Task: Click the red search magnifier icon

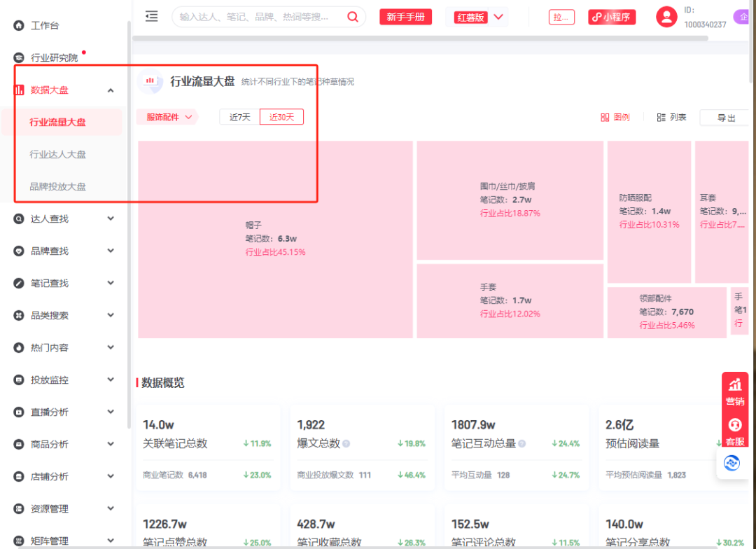Action: click(353, 17)
